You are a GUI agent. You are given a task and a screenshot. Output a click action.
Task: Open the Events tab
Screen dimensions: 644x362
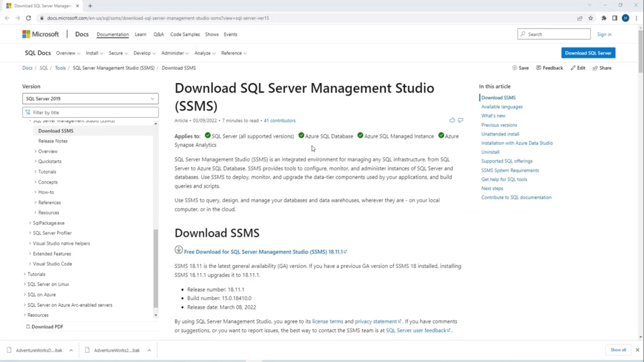coord(231,34)
